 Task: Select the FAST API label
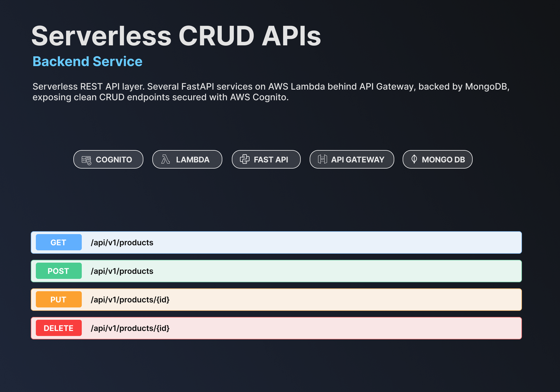(271, 160)
